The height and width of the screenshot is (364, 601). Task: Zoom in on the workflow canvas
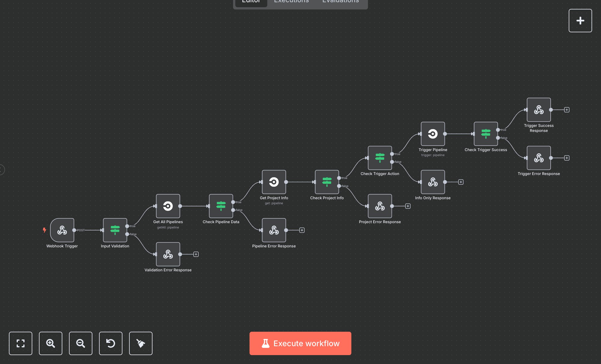(x=50, y=343)
